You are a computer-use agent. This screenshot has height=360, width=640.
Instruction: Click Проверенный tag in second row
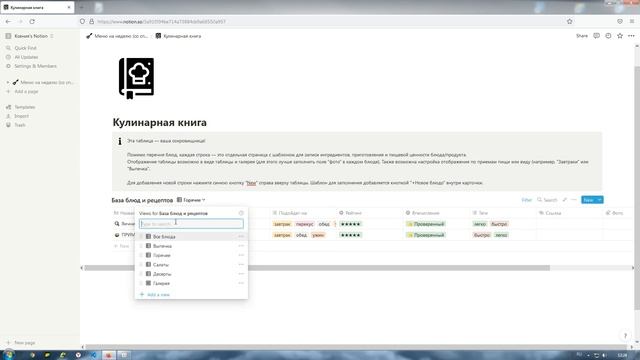(425, 235)
